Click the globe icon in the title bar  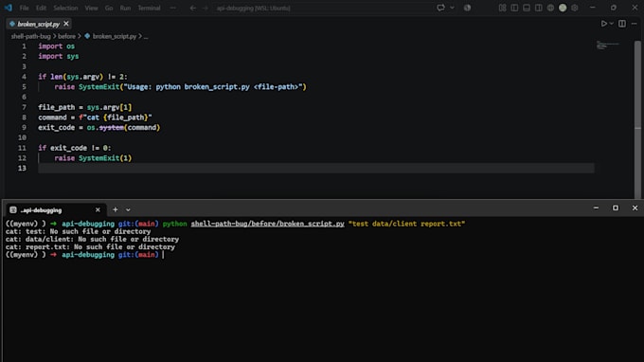[x=550, y=8]
